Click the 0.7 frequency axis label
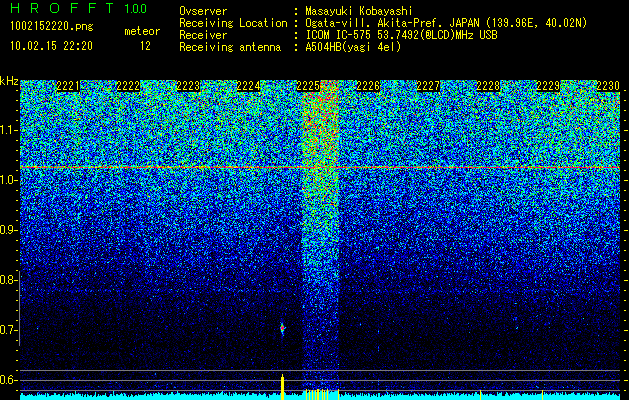Screen dimensions: 629x400 [8, 330]
